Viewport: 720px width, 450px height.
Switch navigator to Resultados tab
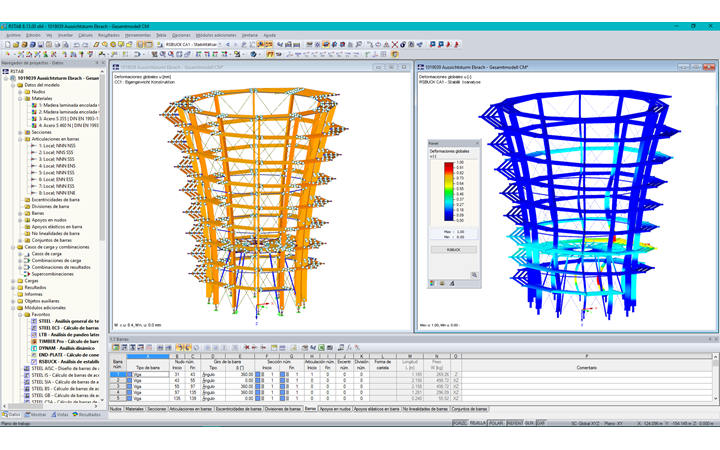click(x=87, y=415)
